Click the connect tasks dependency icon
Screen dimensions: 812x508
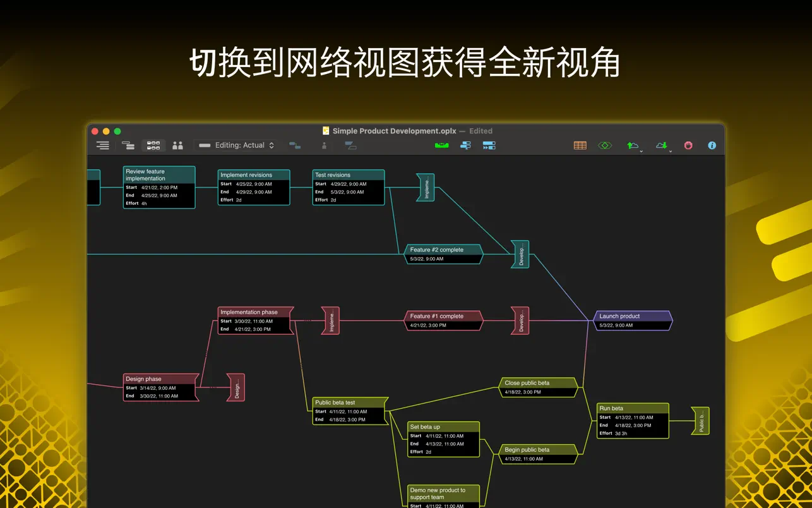click(x=295, y=145)
